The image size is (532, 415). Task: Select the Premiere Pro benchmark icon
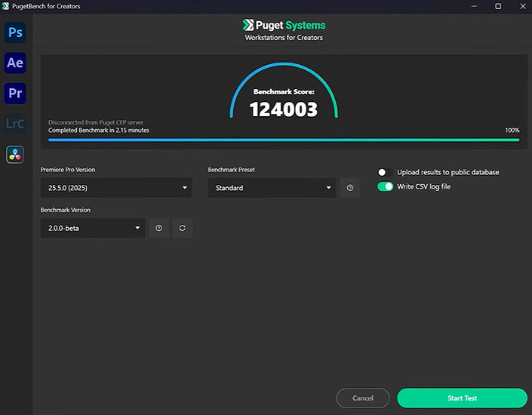click(x=15, y=93)
